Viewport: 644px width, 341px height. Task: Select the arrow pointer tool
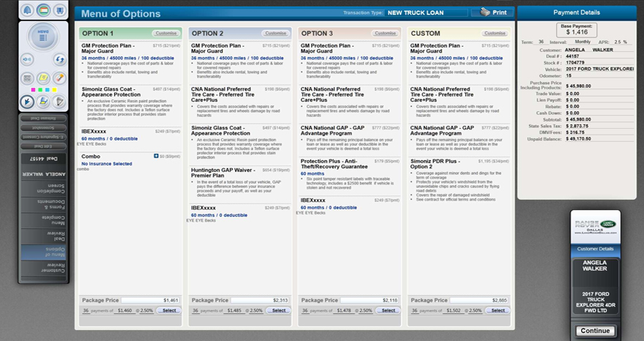(27, 102)
